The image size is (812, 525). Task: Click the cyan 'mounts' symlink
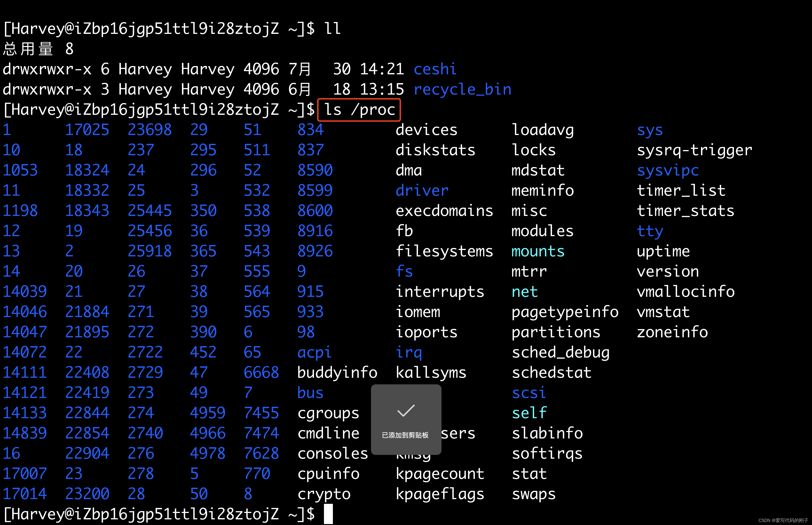pyautogui.click(x=538, y=251)
